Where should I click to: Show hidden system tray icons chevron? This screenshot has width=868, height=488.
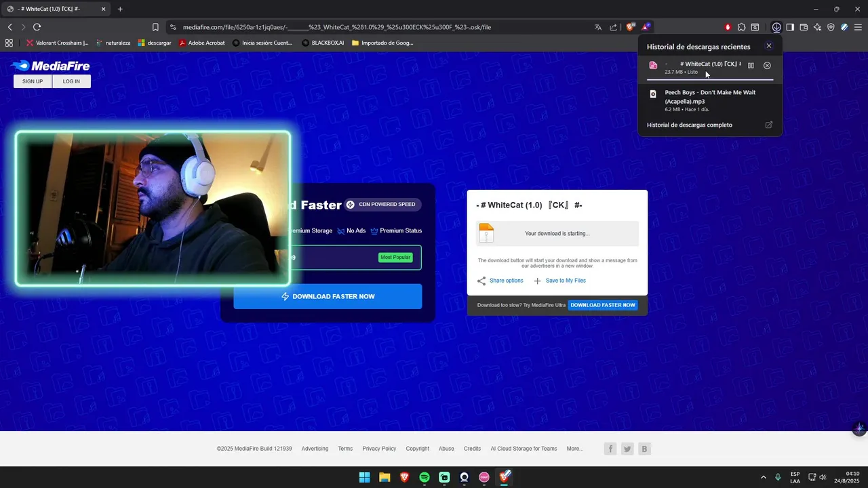pyautogui.click(x=763, y=477)
